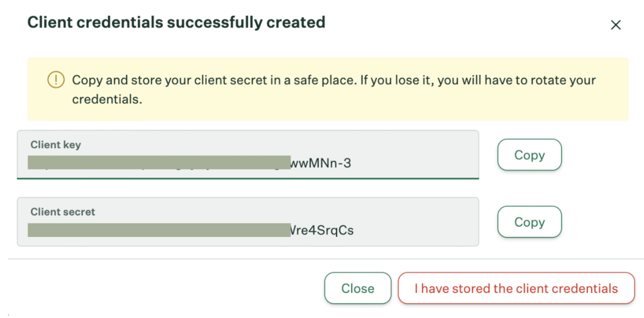This screenshot has height=318, width=644.
Task: Click the visible secret text 'Vre4SrqCs'
Action: pyautogui.click(x=321, y=230)
